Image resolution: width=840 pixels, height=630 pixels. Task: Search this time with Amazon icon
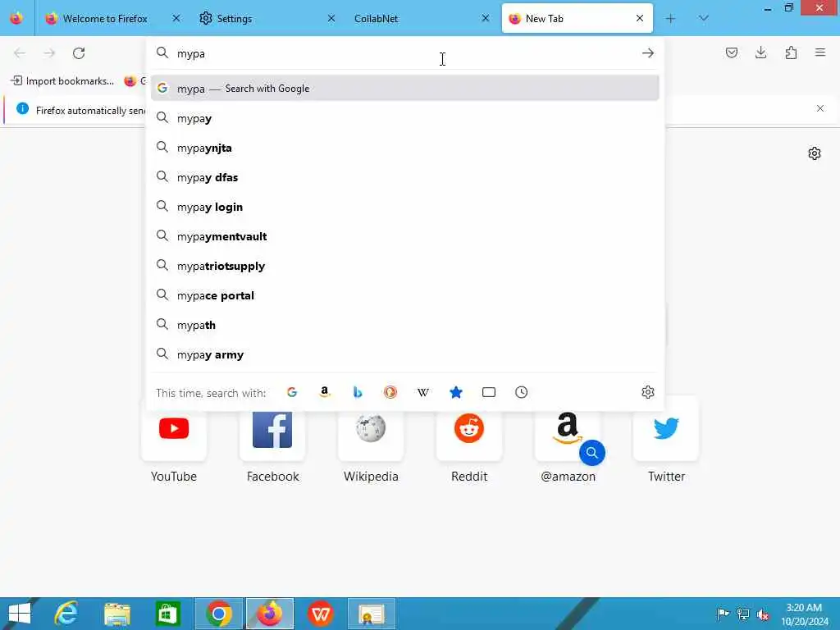coord(325,393)
